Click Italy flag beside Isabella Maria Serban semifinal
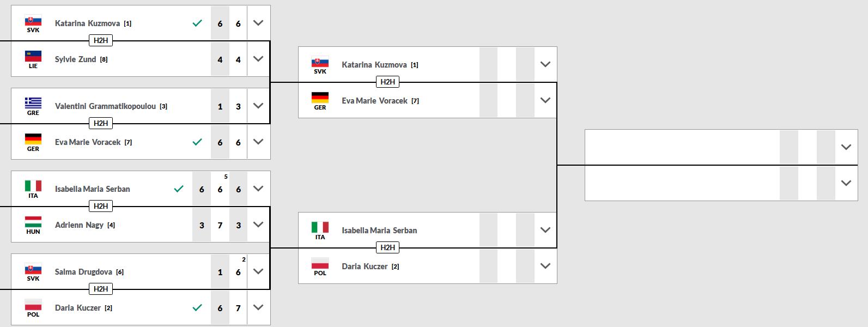868x327 pixels. tap(320, 228)
